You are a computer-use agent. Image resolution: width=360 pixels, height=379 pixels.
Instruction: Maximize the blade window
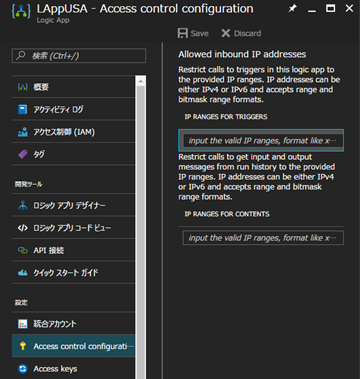pyautogui.click(x=330, y=8)
